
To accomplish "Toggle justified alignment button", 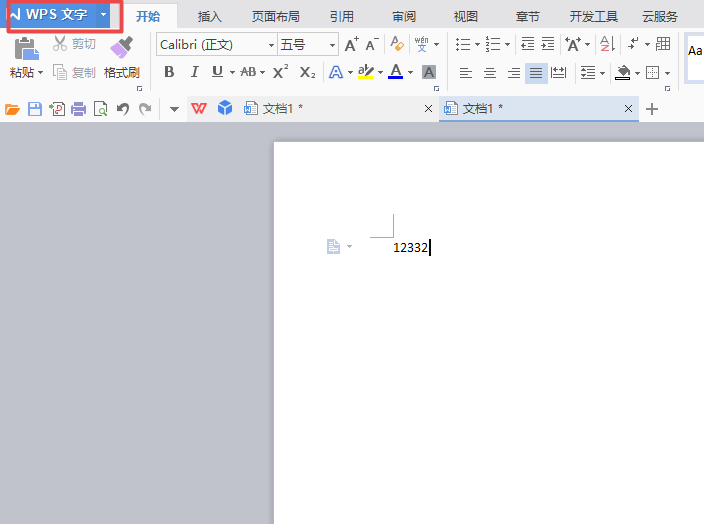I will click(x=536, y=73).
